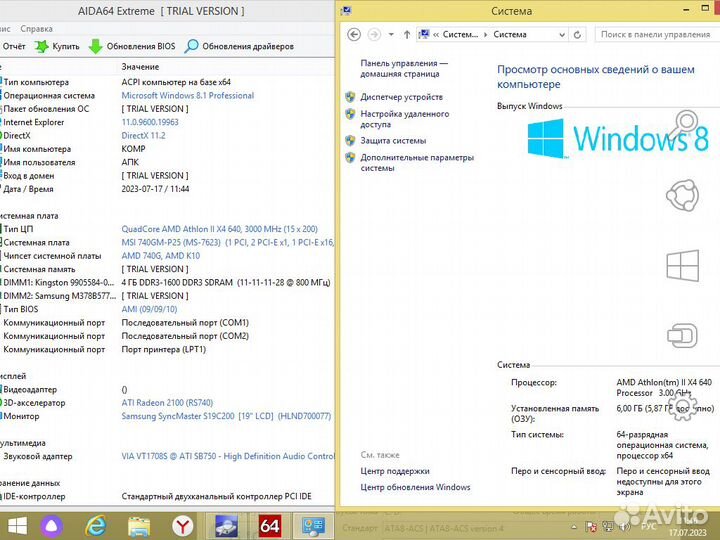This screenshot has height=540, width=720.
Task: Click Отчёт in AIDA64 toolbar
Action: click(13, 46)
